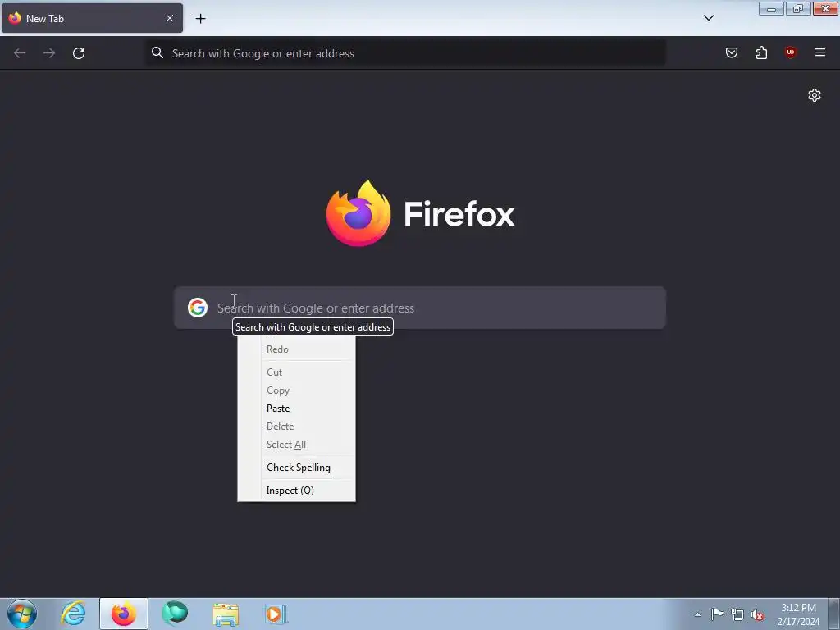Image resolution: width=840 pixels, height=630 pixels.
Task: Open the uBlock Origin extension icon
Action: [790, 52]
